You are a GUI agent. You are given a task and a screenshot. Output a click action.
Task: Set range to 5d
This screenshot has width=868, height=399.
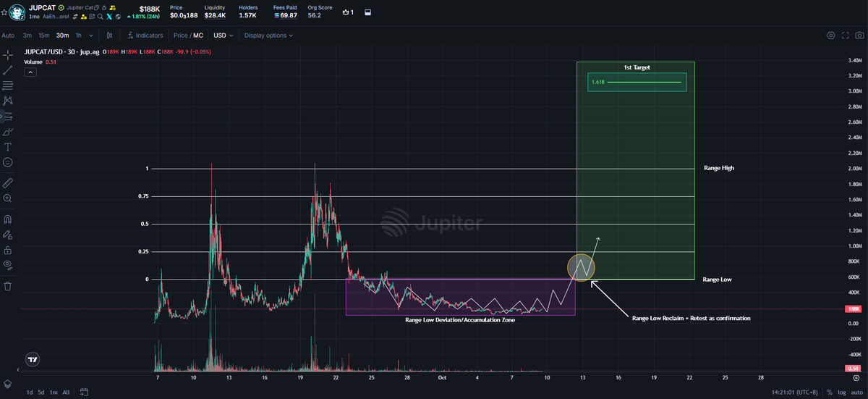(42, 392)
